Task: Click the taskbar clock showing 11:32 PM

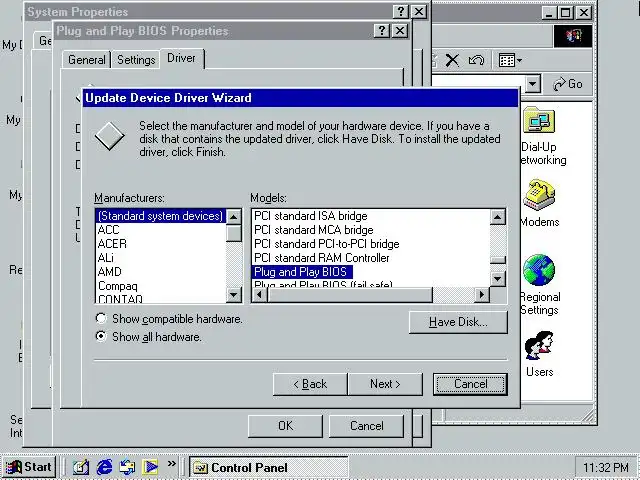Action: click(x=606, y=467)
